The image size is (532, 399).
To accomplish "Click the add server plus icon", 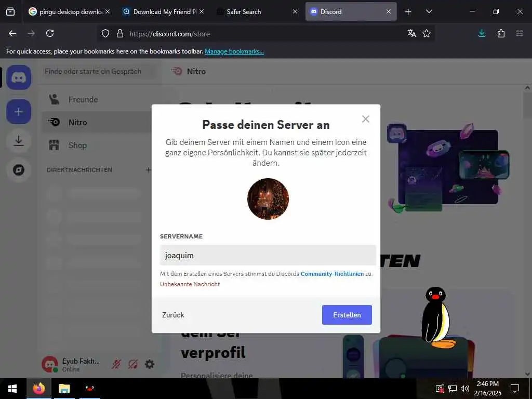I will click(x=19, y=112).
